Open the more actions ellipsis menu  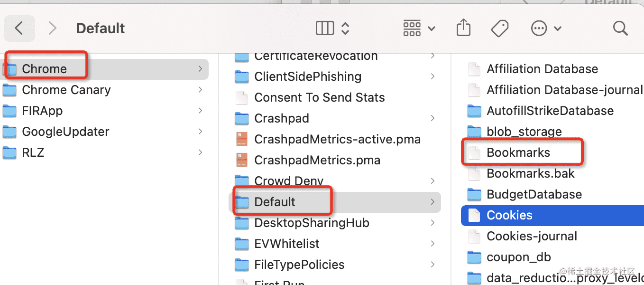tap(546, 28)
